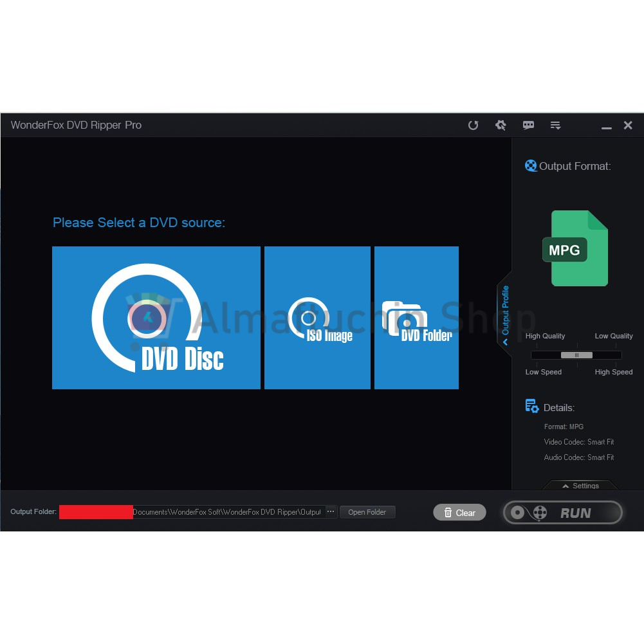This screenshot has height=644, width=644.
Task: Click the refresh/update arrow icon in title bar
Action: pyautogui.click(x=473, y=125)
